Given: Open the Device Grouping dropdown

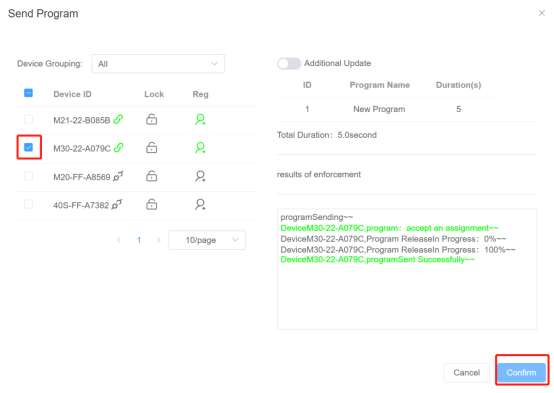Looking at the screenshot, I should click(158, 64).
